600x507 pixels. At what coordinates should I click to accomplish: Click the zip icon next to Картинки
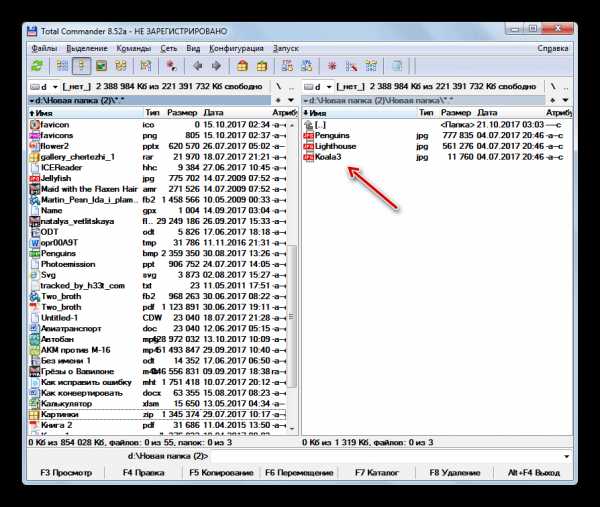[x=35, y=414]
